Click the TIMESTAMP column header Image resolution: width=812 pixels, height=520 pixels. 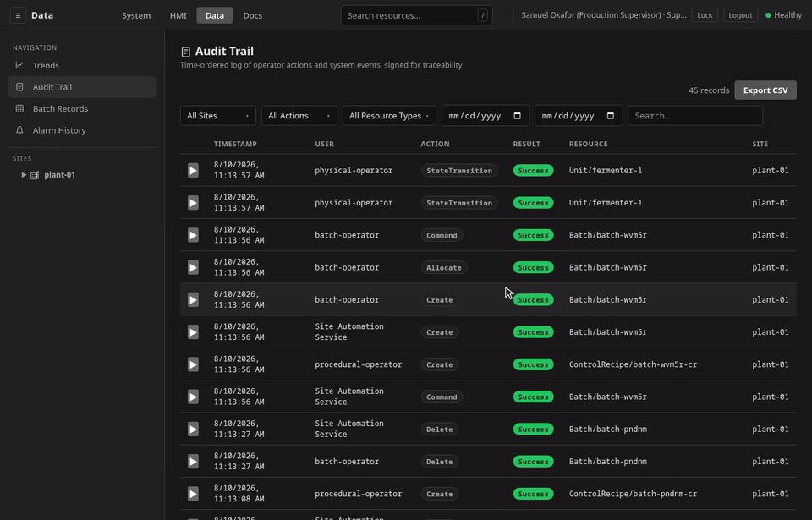235,144
